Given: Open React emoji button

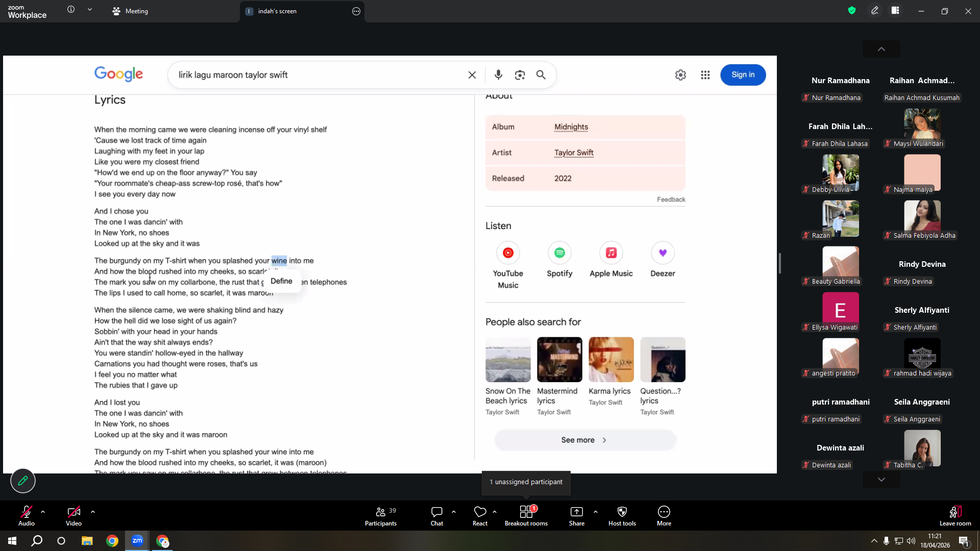Looking at the screenshot, I should (x=480, y=516).
